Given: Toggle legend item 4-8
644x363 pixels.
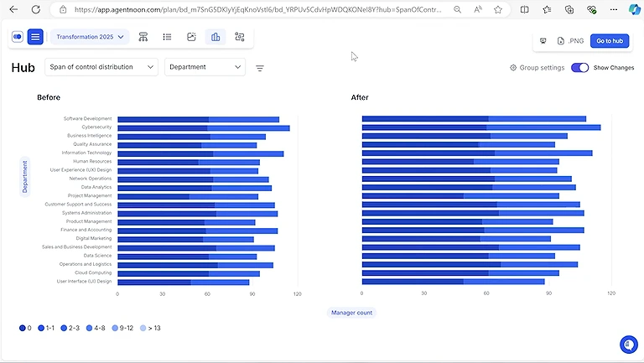Looking at the screenshot, I should [x=96, y=328].
